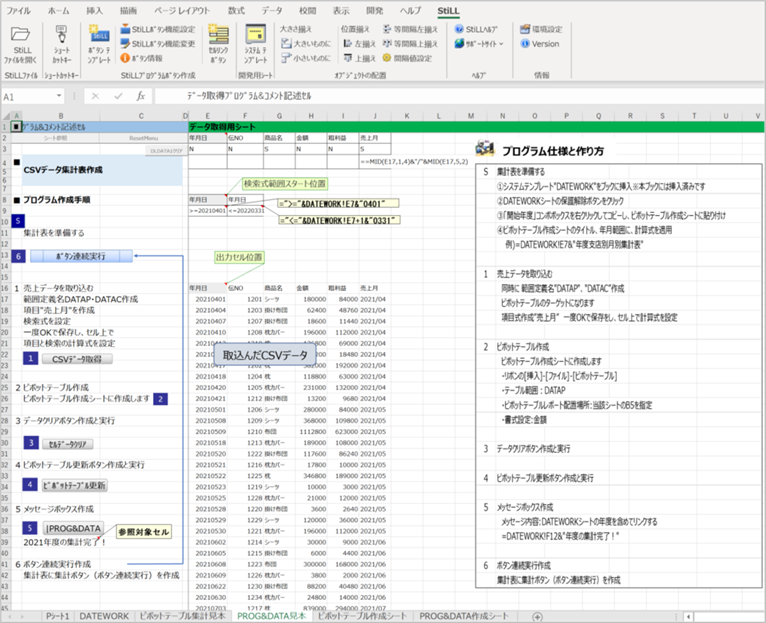Open the Name Box dropdown arrow

59,96
